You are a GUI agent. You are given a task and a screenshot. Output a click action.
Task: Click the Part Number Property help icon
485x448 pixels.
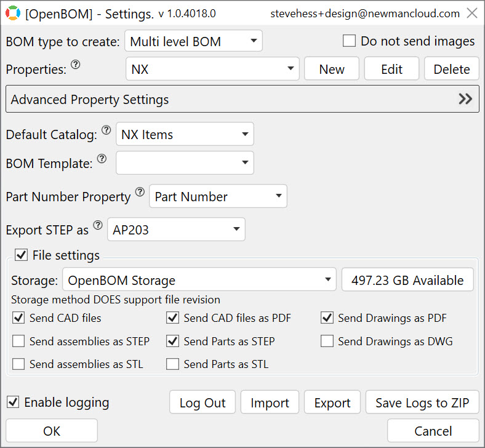(140, 192)
